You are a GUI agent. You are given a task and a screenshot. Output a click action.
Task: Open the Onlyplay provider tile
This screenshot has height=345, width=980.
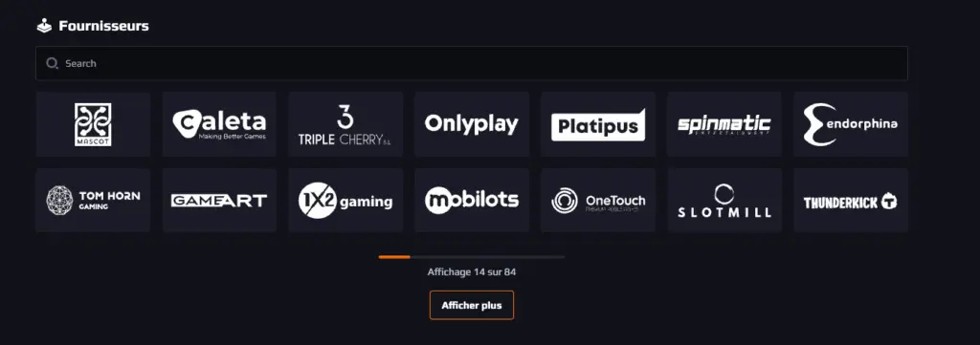(x=472, y=124)
